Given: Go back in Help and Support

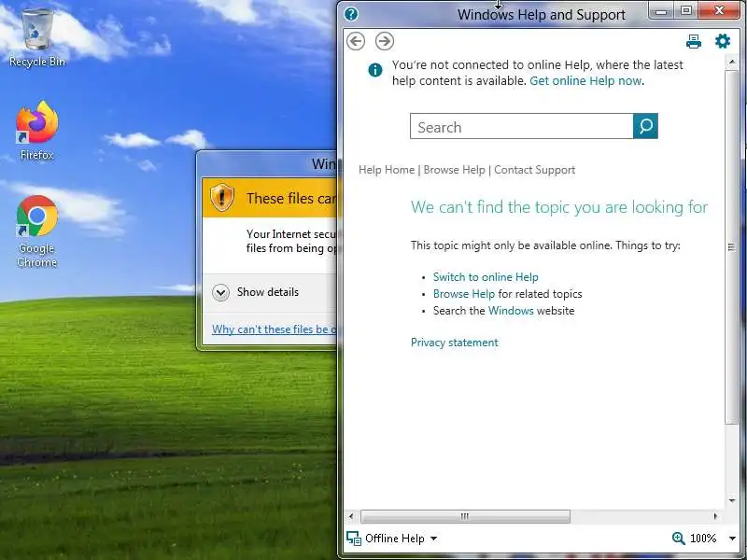Looking at the screenshot, I should click(x=356, y=41).
